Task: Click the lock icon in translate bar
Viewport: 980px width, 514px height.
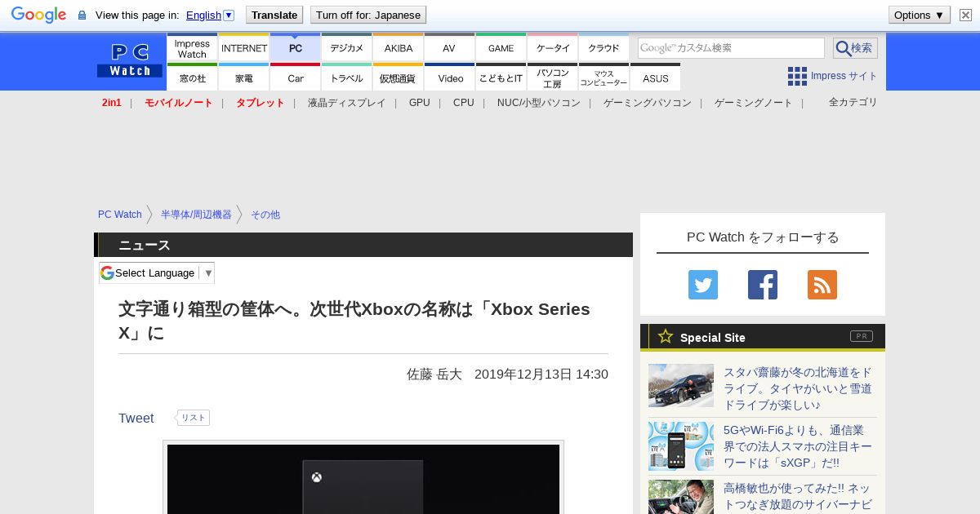Action: point(82,16)
